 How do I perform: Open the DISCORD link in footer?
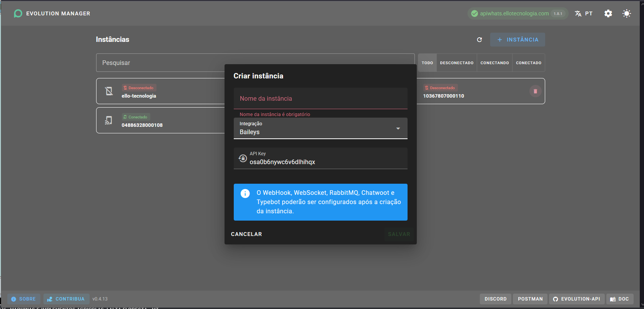pos(496,299)
